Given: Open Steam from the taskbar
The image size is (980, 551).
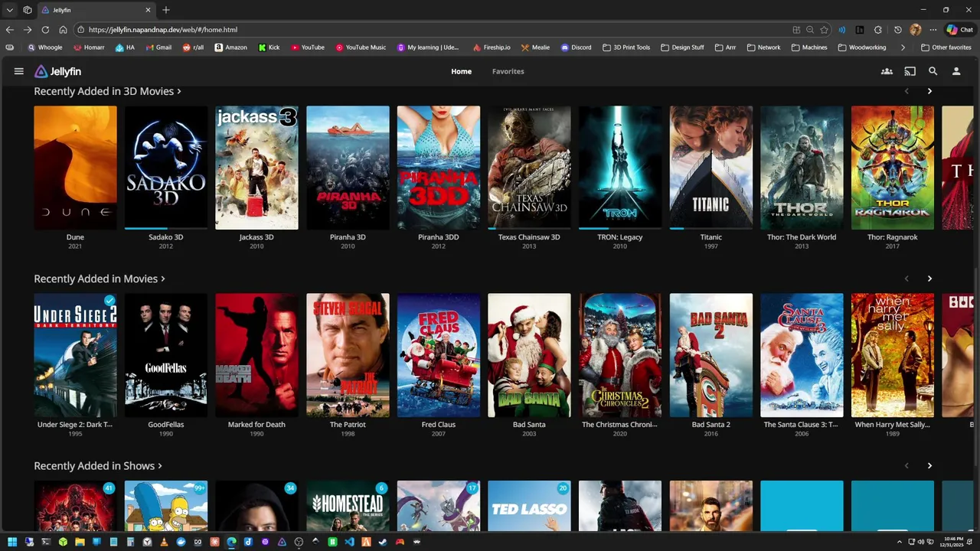Looking at the screenshot, I should [383, 542].
